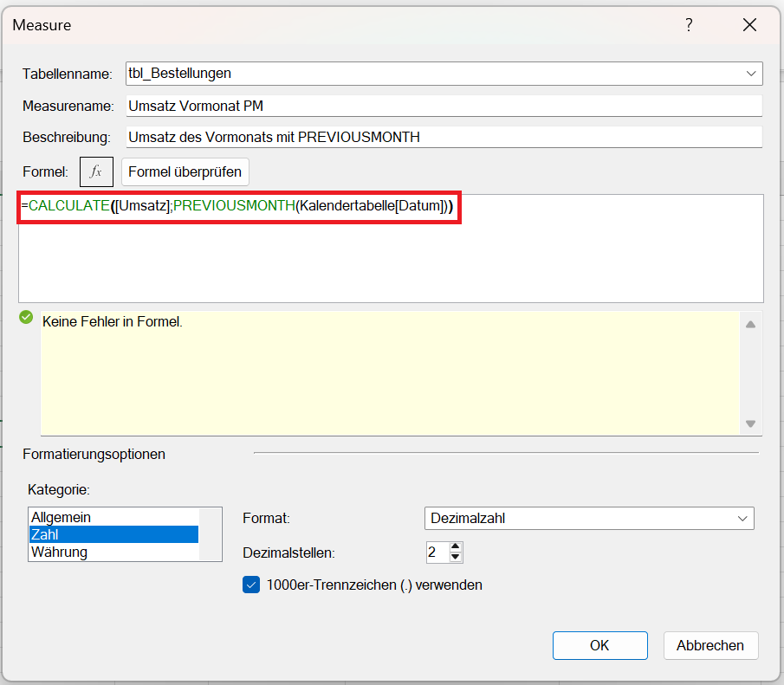Screen dimensions: 784x685
Task: Open the Tabellenname dropdown
Action: coord(750,74)
